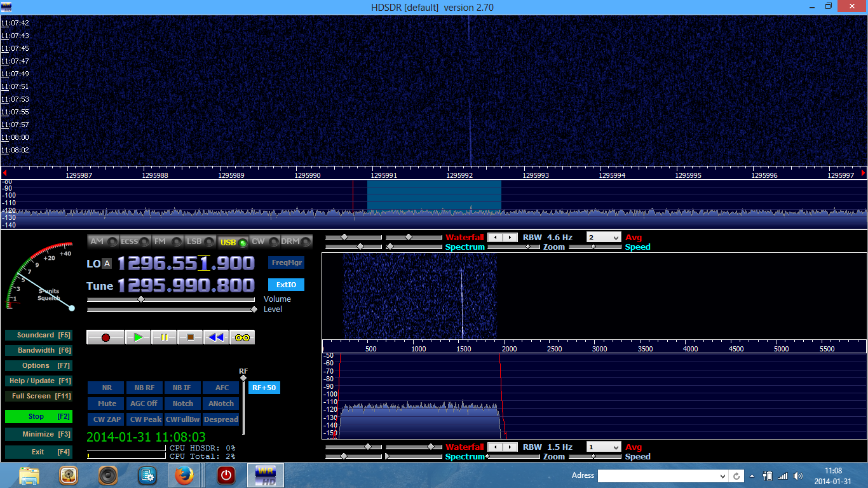Open the ExtIO hardware dialog
This screenshot has height=488, width=868.
[x=286, y=285]
